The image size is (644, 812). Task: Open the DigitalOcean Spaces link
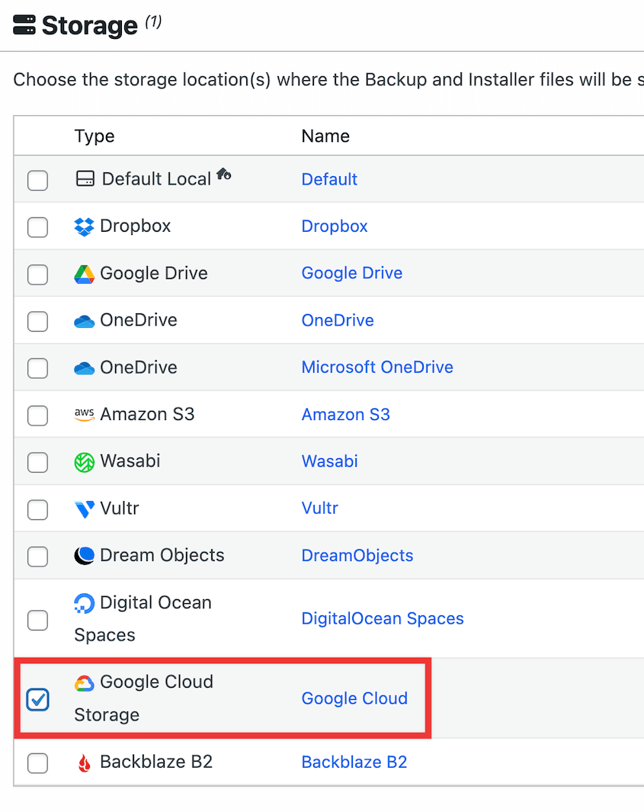383,618
